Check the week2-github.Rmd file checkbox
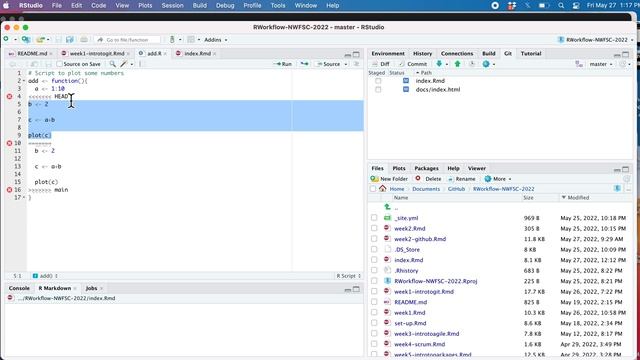The height and width of the screenshot is (360, 640). tap(374, 239)
